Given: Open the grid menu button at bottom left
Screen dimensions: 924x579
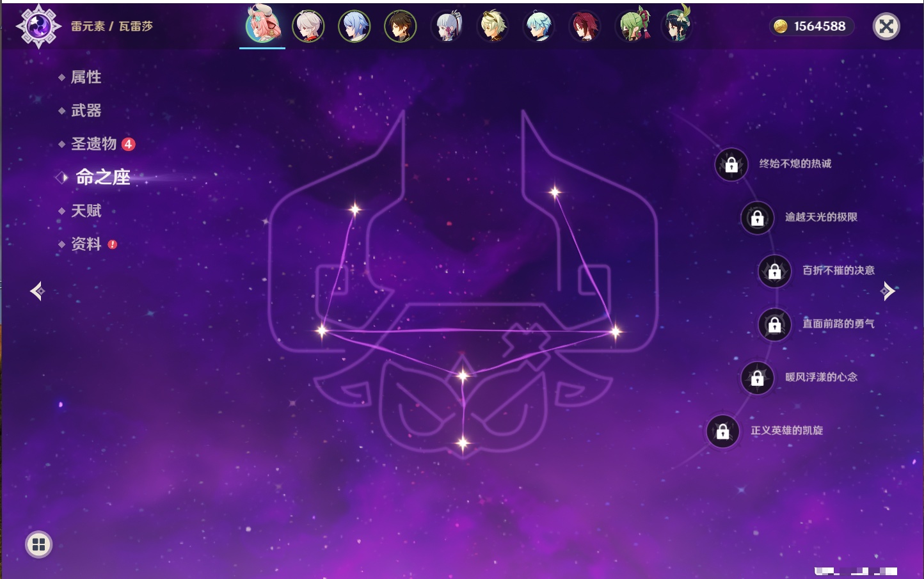Looking at the screenshot, I should pos(38,544).
